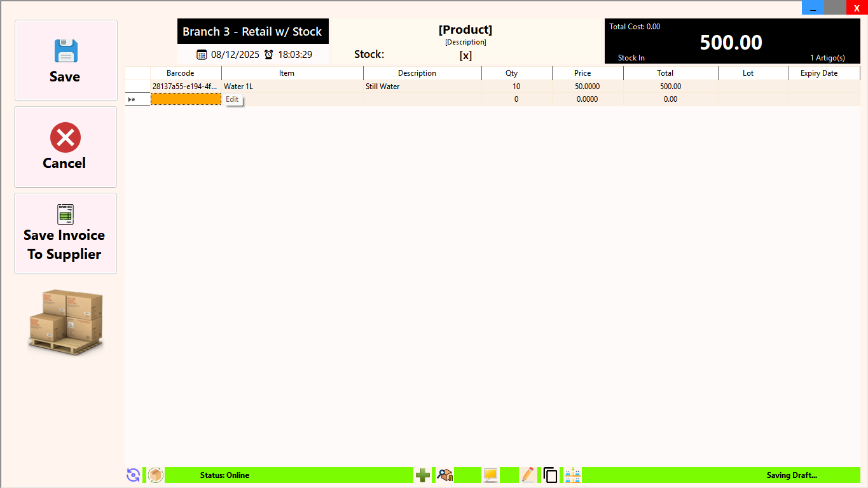
Task: Sort by the Barcode column header
Action: [181, 73]
